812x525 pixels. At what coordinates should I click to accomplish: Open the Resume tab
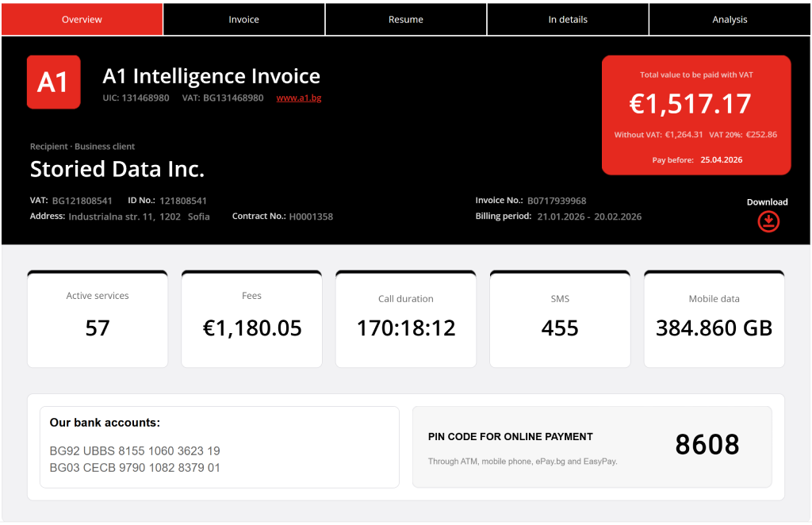406,20
